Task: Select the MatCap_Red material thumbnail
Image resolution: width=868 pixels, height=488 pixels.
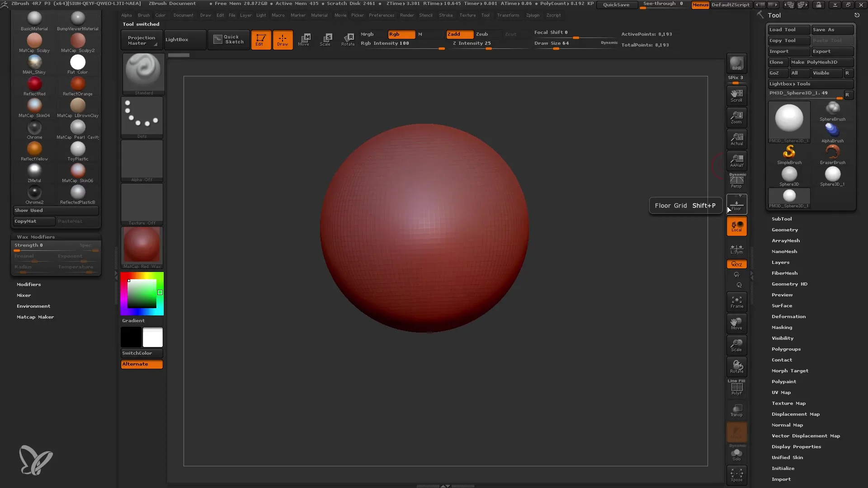Action: coord(142,246)
